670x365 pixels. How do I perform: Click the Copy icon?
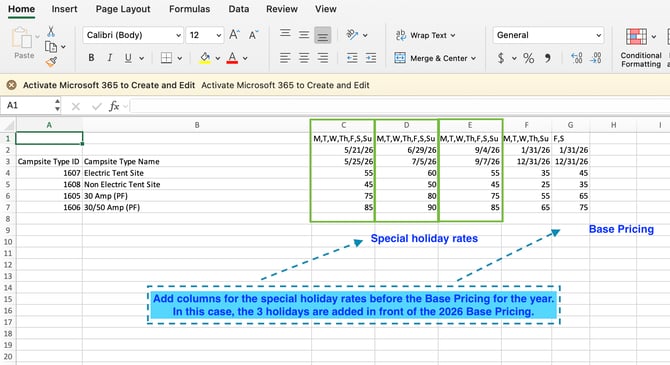click(51, 47)
